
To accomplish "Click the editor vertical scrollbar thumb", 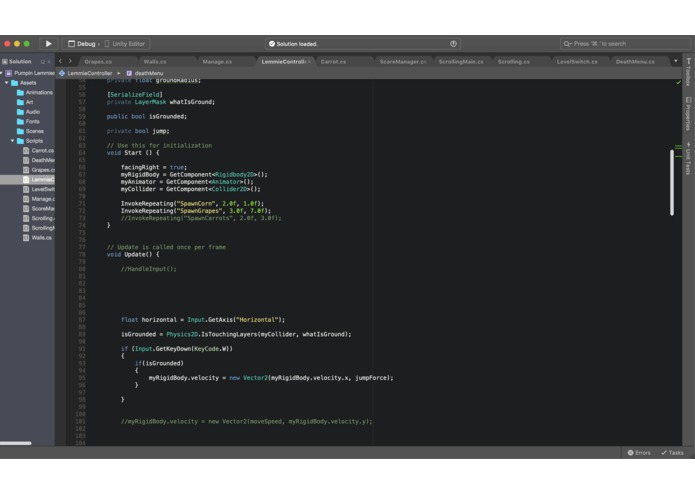I will click(672, 183).
